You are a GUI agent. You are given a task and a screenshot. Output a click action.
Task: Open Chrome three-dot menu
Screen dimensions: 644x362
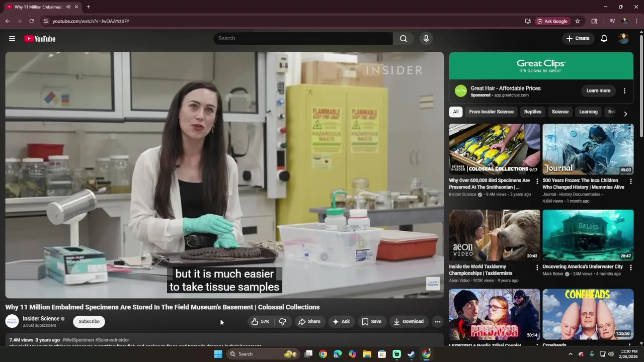click(636, 21)
